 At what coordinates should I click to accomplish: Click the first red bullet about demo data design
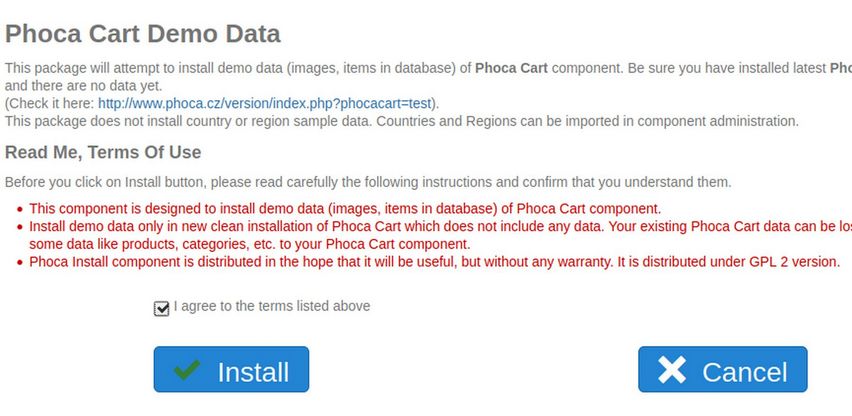[345, 208]
